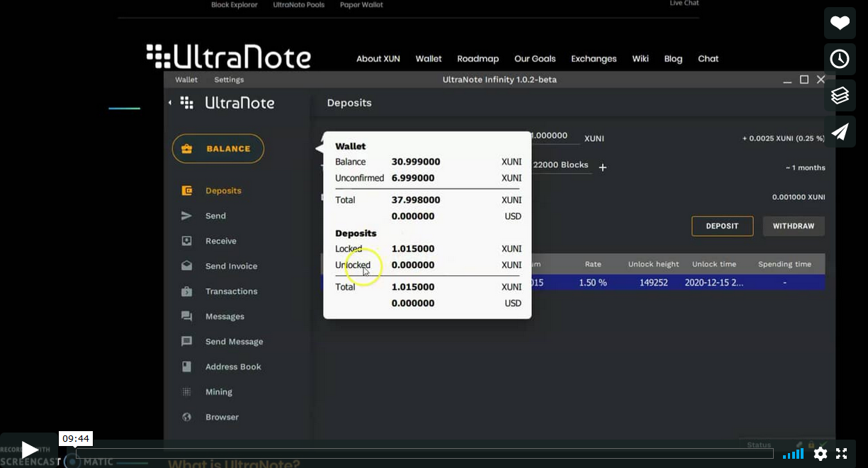Viewport: 868px width, 468px height.
Task: Open the Chat page in website nav
Action: pyautogui.click(x=709, y=59)
